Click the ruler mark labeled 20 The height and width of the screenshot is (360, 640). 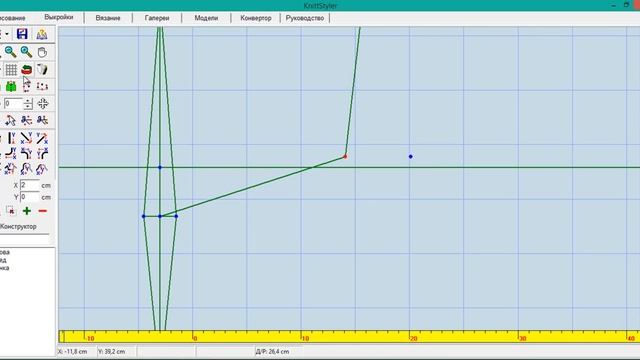tap(413, 338)
